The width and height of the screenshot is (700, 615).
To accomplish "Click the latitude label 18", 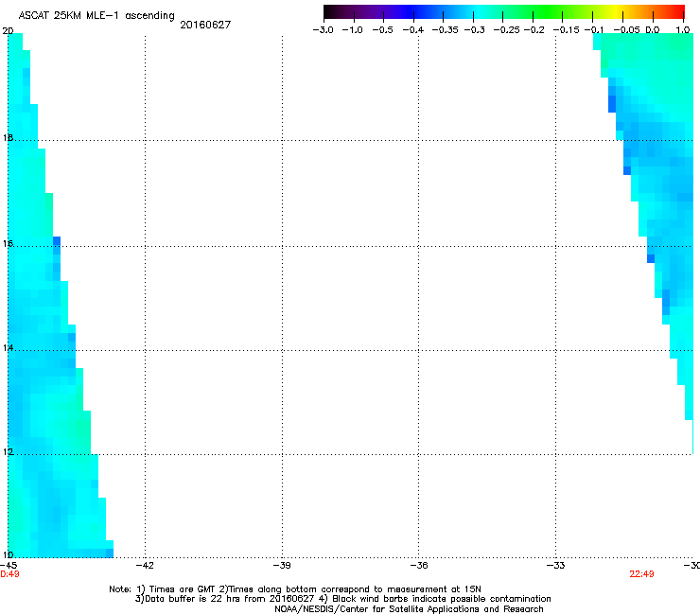I will pyautogui.click(x=8, y=137).
